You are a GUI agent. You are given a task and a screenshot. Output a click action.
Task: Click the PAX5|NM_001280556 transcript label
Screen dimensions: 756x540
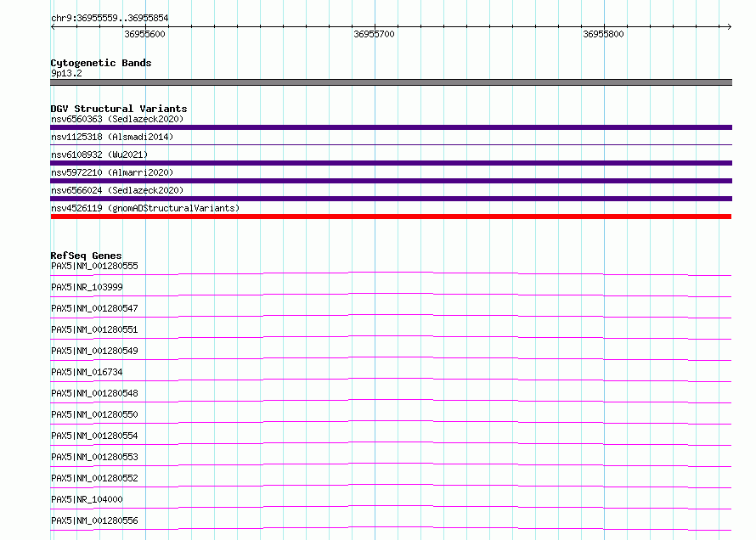[x=94, y=520]
